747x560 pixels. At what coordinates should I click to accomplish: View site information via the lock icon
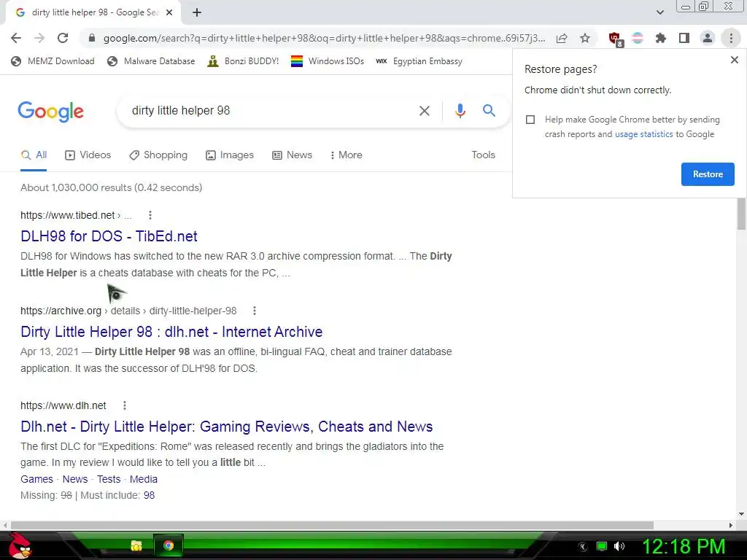pyautogui.click(x=92, y=38)
